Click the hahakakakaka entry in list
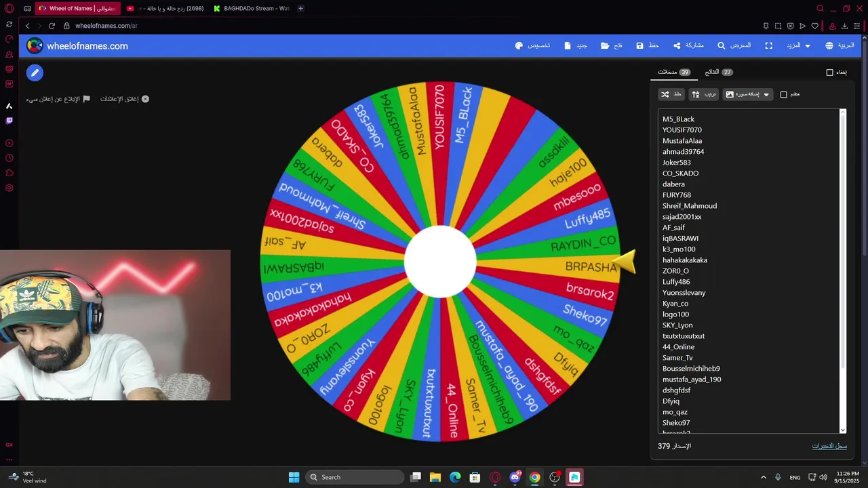The image size is (868, 488). click(685, 260)
